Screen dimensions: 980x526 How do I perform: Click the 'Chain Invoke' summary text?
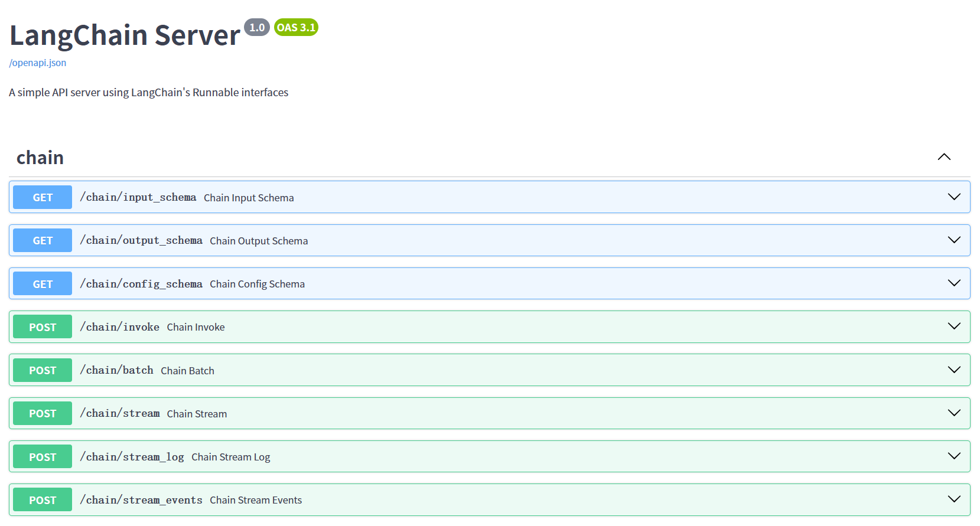click(x=196, y=327)
